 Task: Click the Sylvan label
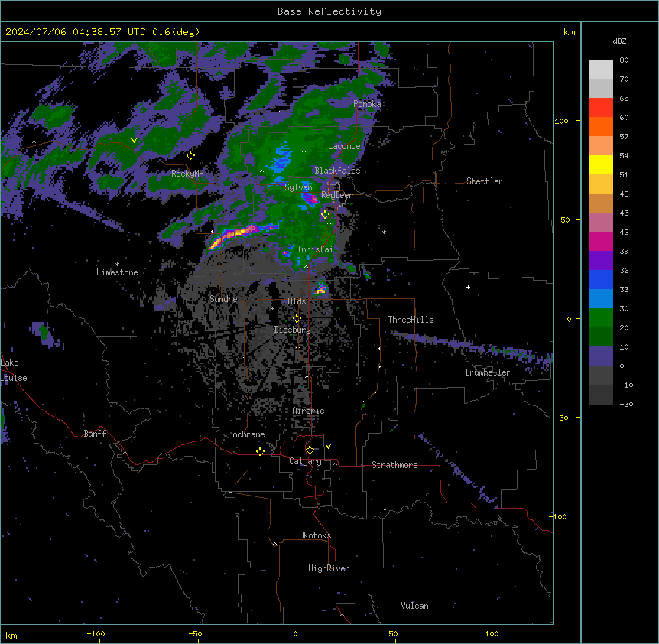298,187
